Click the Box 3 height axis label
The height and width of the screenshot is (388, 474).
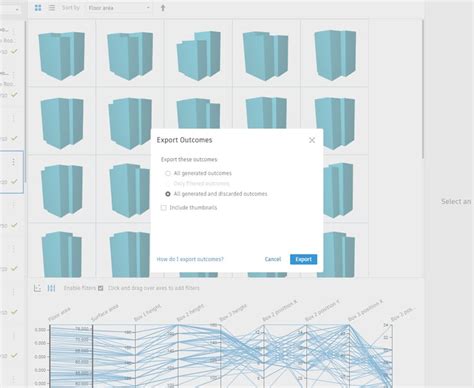click(233, 313)
